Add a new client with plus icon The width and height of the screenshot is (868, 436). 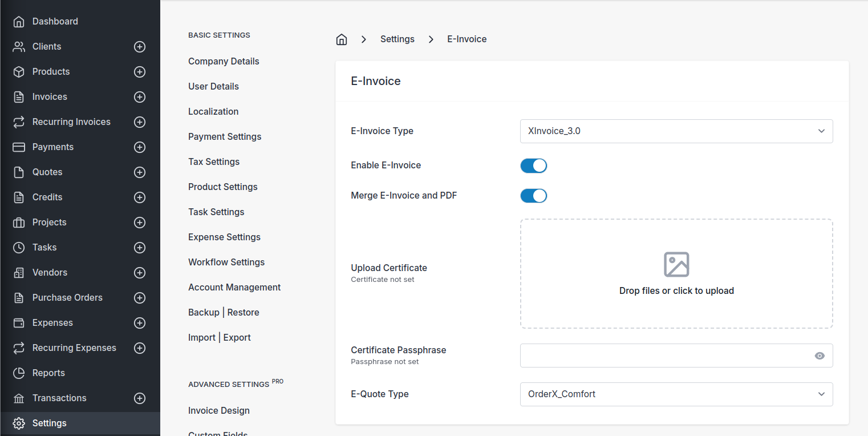[140, 47]
